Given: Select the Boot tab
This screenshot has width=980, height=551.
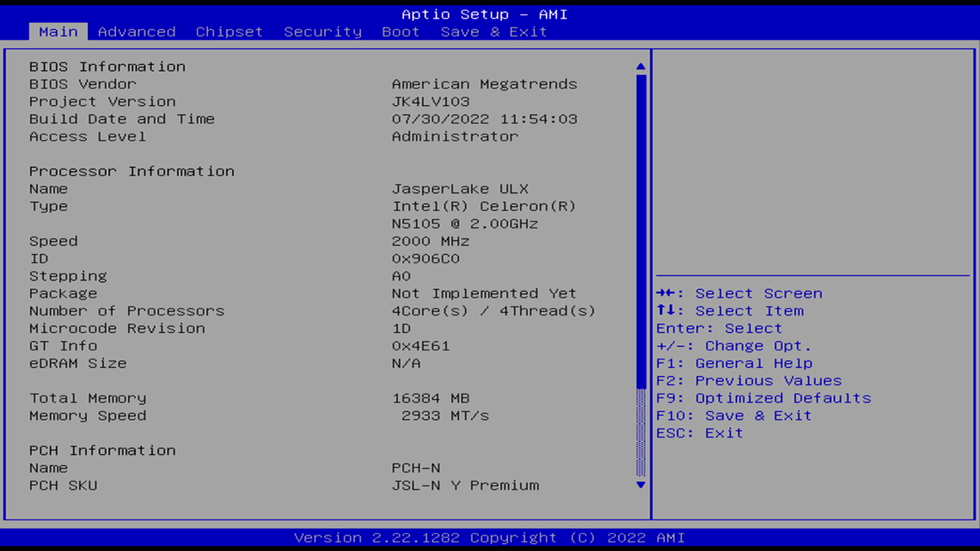Looking at the screenshot, I should point(401,32).
